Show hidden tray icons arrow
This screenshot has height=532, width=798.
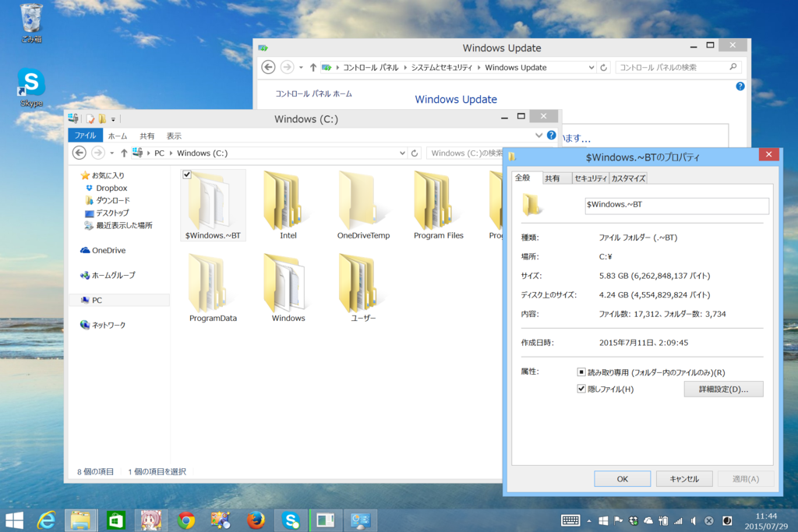[x=589, y=521]
